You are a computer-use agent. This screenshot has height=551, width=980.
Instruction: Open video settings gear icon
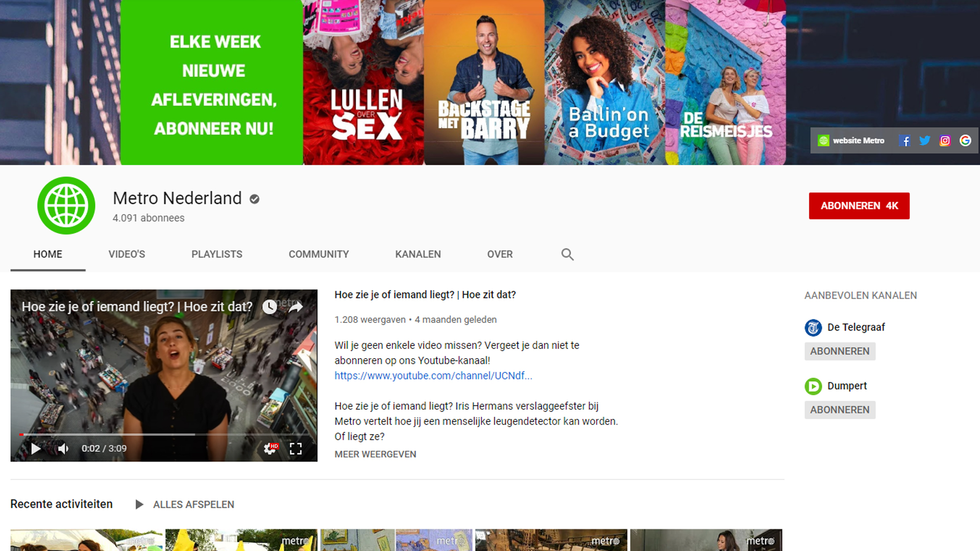271,448
